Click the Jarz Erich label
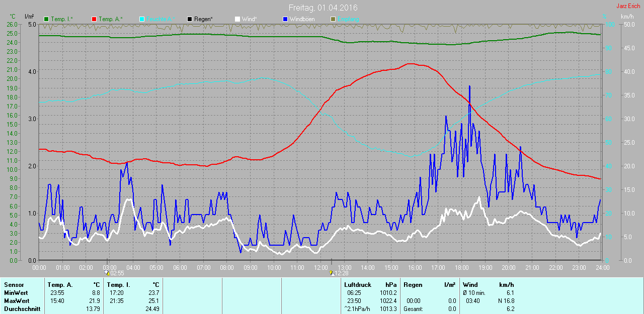644x314 pixels. click(x=628, y=6)
